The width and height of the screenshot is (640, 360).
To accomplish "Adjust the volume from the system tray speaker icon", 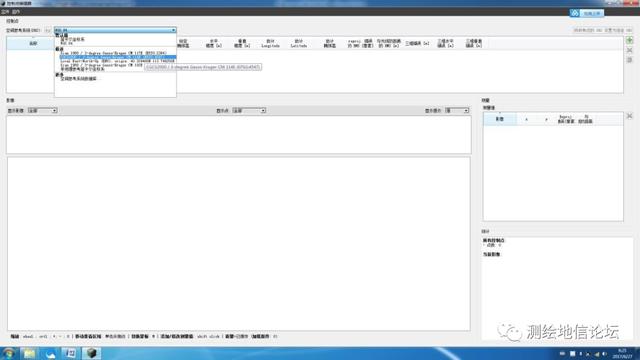I will (x=604, y=354).
